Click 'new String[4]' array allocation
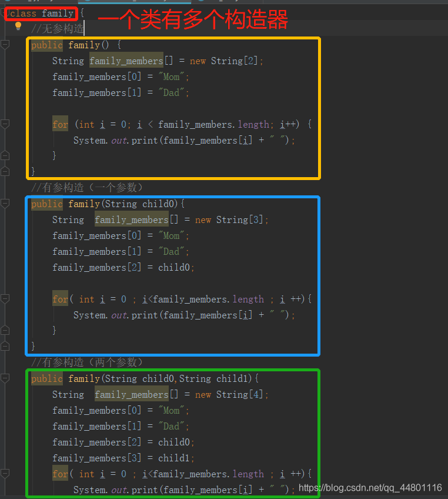448x499 pixels. pyautogui.click(x=229, y=394)
